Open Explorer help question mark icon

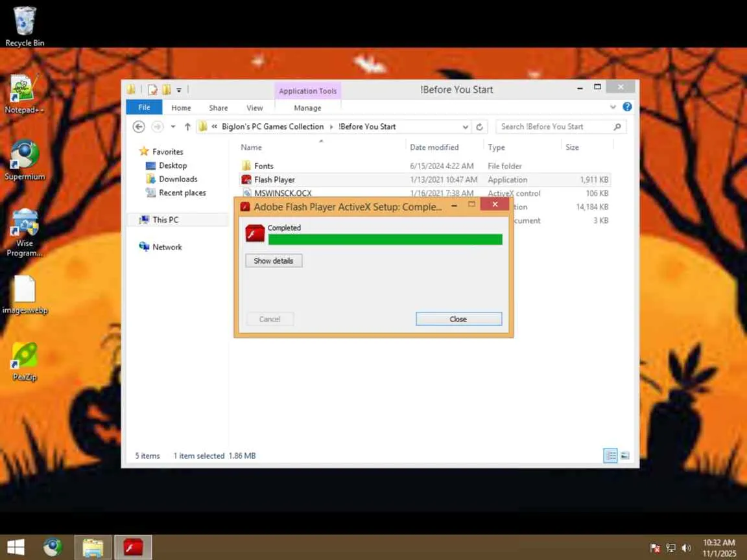coord(627,107)
